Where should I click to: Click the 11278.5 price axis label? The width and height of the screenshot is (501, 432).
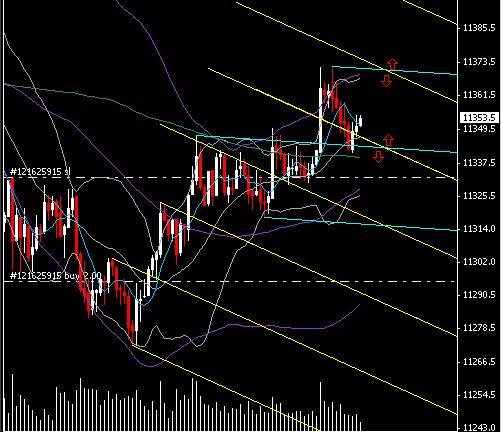pyautogui.click(x=479, y=328)
